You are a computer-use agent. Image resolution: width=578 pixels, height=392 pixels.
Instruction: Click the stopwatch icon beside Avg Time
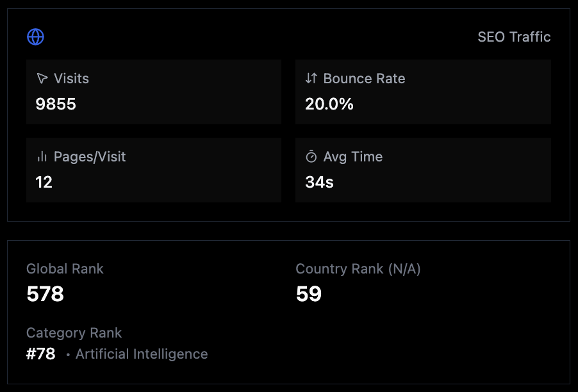coord(311,157)
